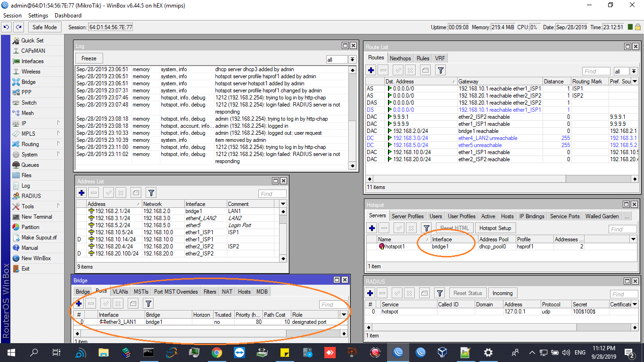644x362 pixels.
Task: Open Windows Settings gear on the taskbar
Action: pyautogui.click(x=488, y=352)
